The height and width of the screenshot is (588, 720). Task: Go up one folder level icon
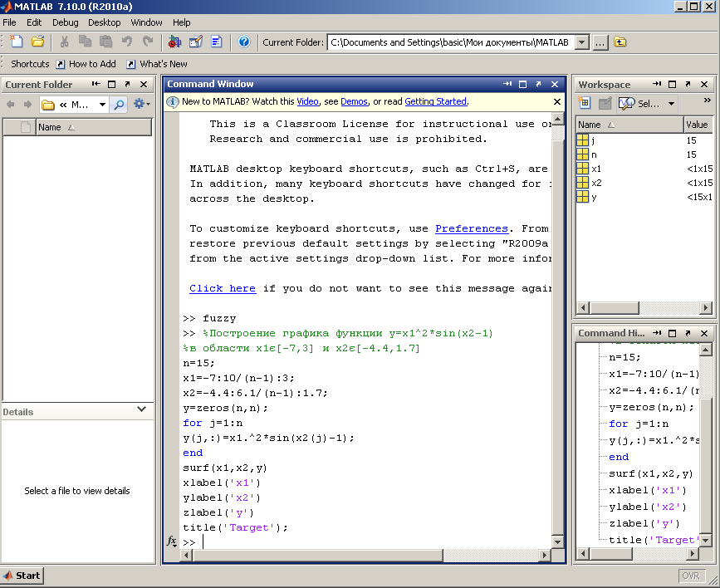click(x=620, y=42)
